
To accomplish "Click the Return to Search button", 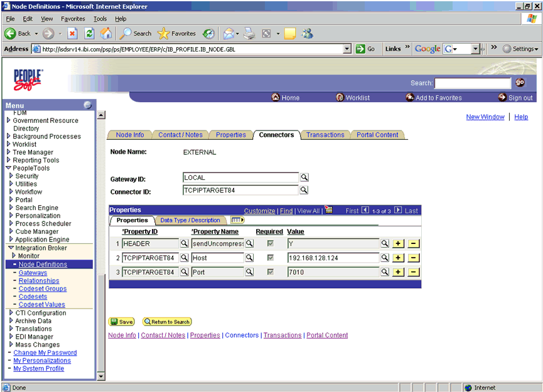I will point(167,321).
